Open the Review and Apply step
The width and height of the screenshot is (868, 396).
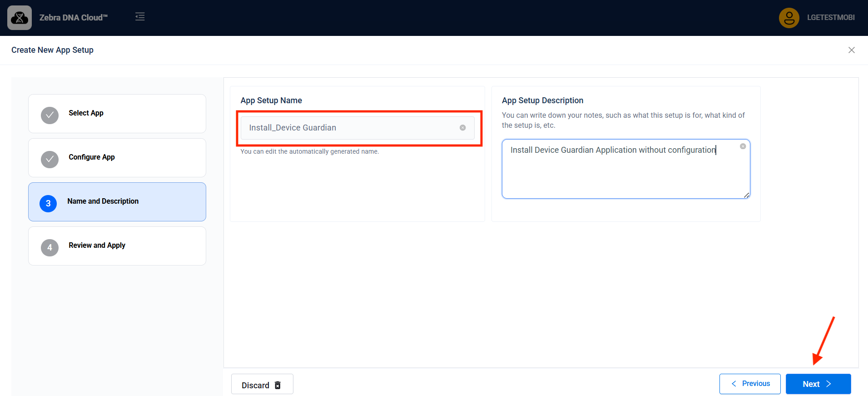[117, 246]
